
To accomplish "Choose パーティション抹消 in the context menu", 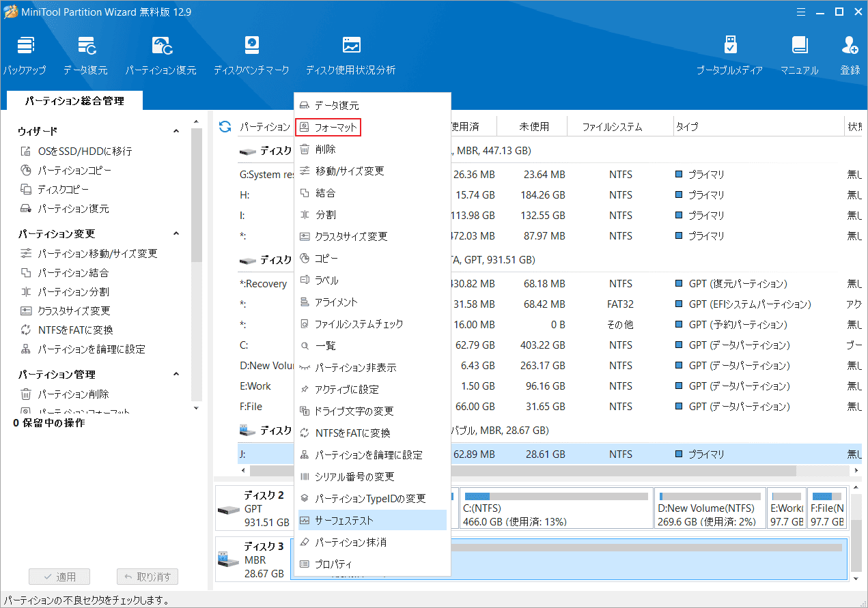I will click(372, 542).
